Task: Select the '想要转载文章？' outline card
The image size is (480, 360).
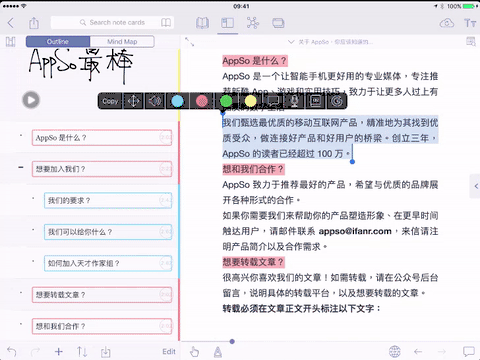Action: (x=102, y=295)
